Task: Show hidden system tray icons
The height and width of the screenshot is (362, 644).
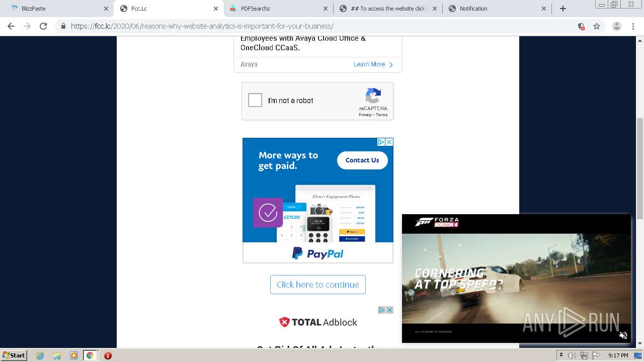Action: [x=561, y=355]
